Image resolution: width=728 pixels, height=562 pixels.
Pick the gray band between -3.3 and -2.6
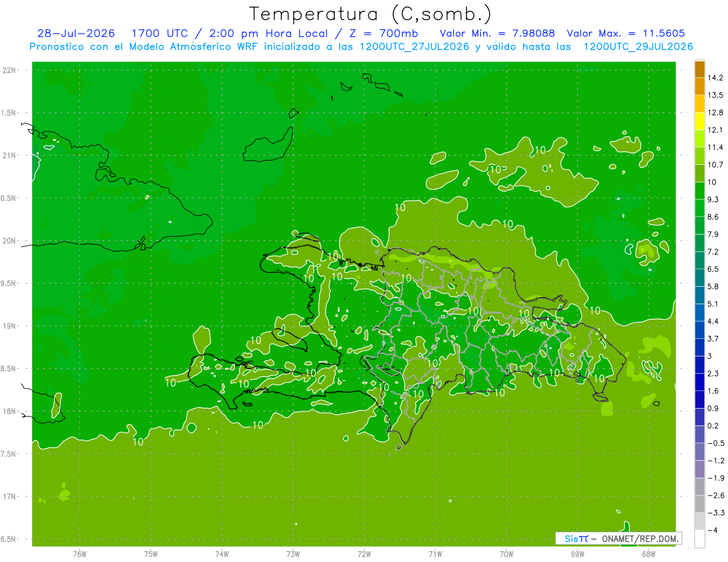(699, 504)
